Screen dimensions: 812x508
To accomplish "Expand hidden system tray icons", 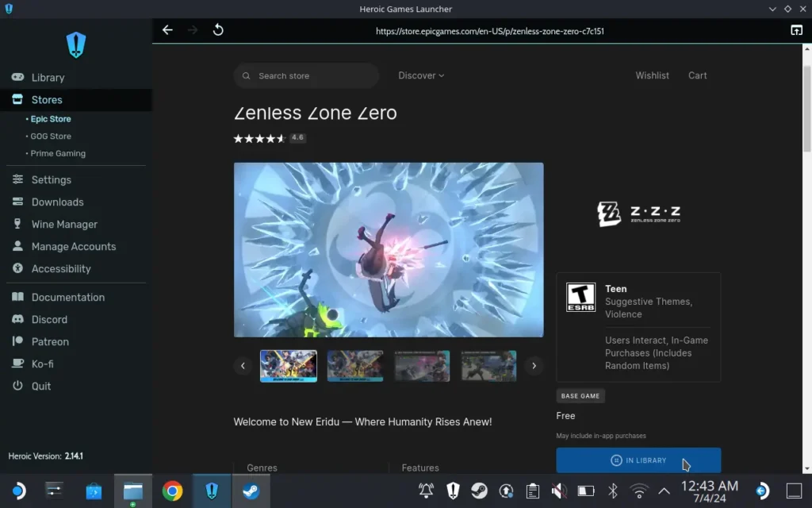I will click(664, 491).
